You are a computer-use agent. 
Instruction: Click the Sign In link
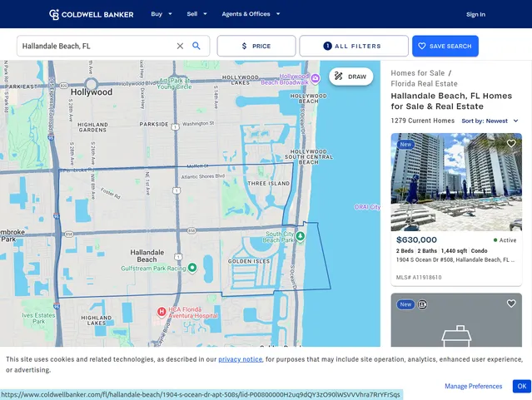coord(475,14)
